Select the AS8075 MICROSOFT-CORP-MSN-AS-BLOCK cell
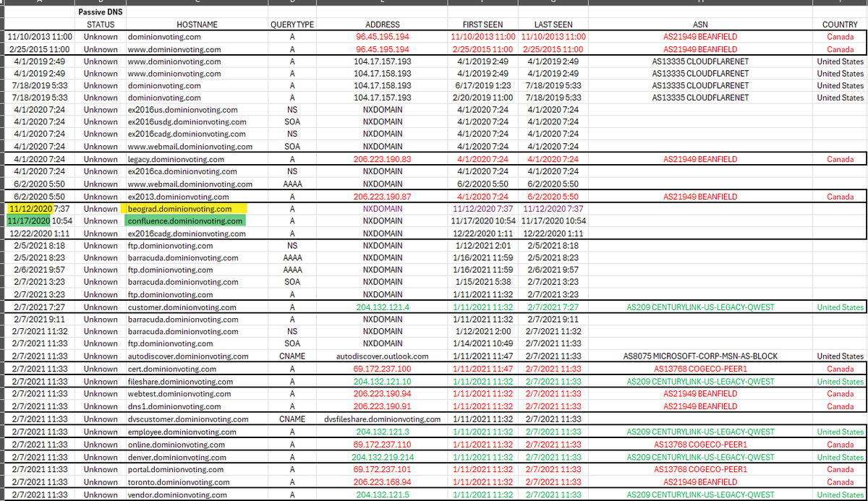868x501 pixels. coord(700,356)
